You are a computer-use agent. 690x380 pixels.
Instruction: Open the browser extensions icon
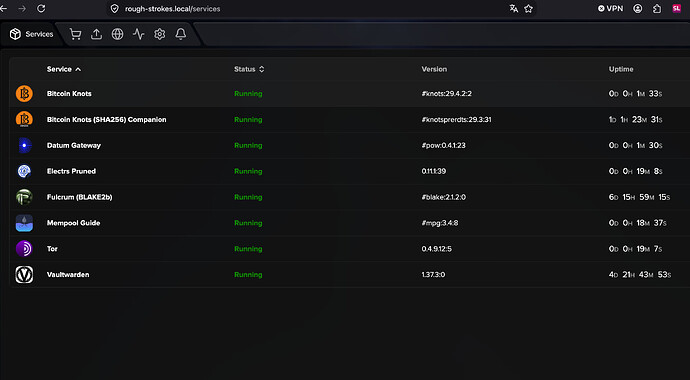[657, 8]
